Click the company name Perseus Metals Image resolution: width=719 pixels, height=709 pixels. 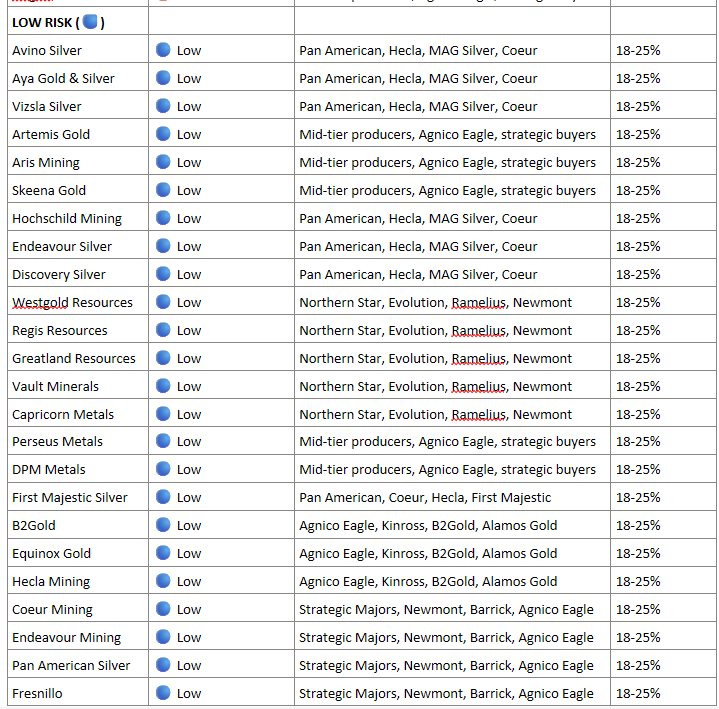[x=57, y=441]
